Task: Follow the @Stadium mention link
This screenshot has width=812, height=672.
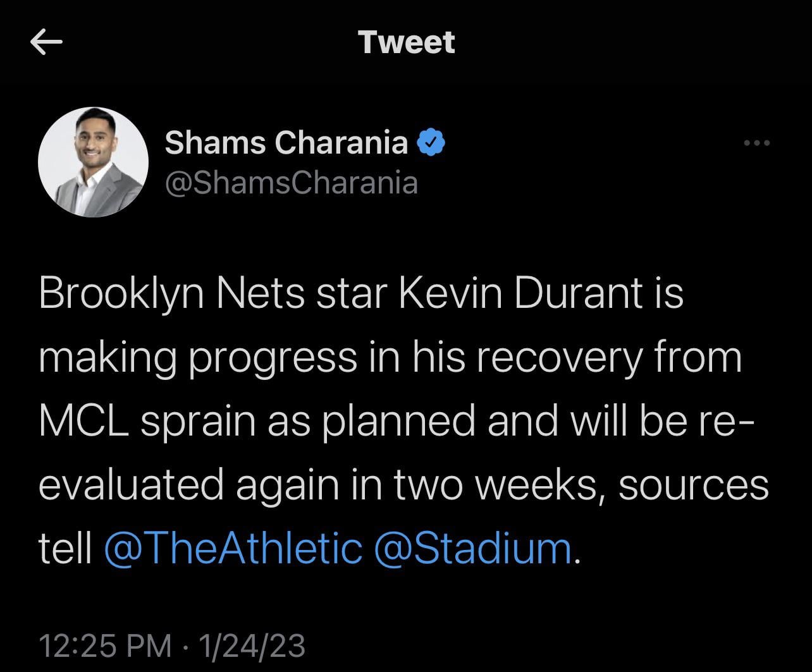Action: (x=473, y=548)
